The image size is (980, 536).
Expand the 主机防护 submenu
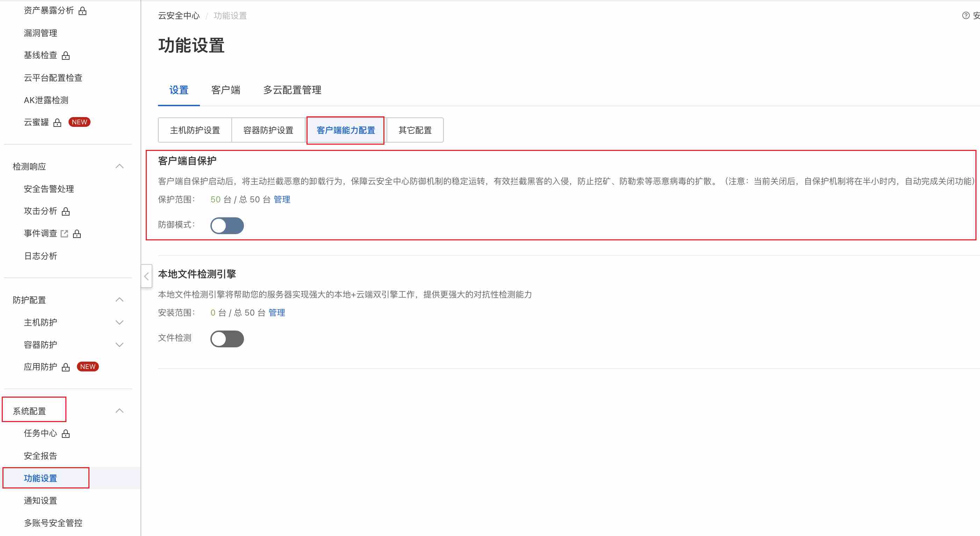[x=120, y=323]
